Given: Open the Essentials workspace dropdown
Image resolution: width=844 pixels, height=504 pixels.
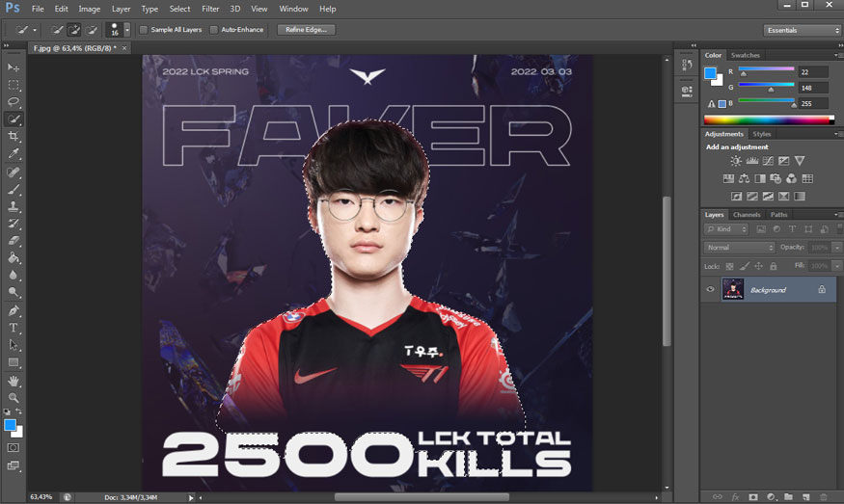Looking at the screenshot, I should pos(802,30).
